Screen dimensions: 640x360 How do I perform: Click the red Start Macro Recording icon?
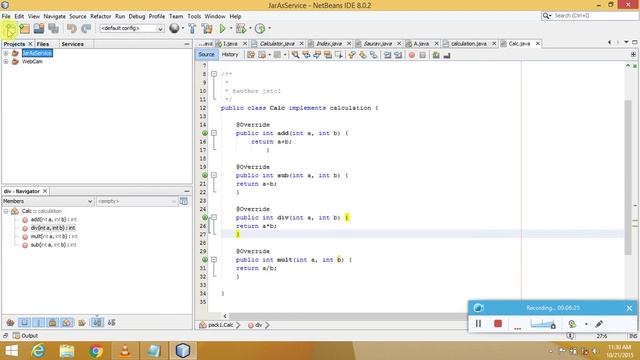411,55
